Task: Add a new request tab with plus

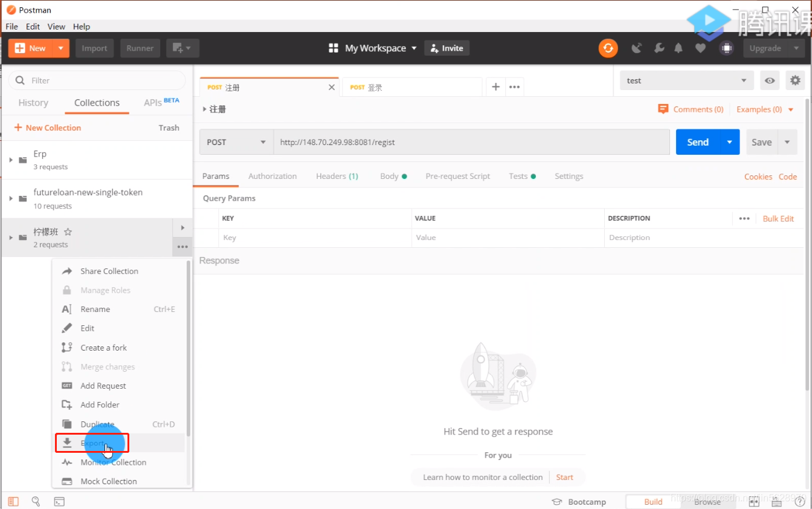Action: click(495, 87)
